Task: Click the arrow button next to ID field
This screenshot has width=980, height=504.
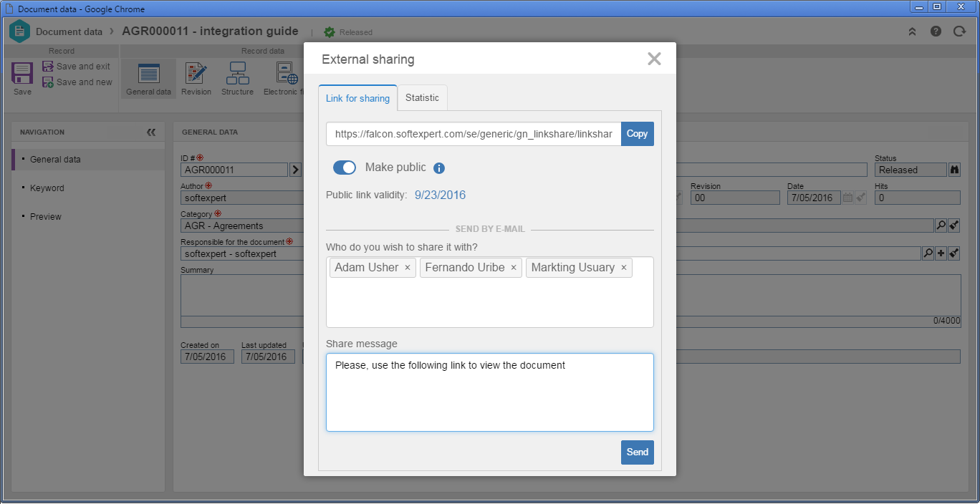Action: coord(295,170)
